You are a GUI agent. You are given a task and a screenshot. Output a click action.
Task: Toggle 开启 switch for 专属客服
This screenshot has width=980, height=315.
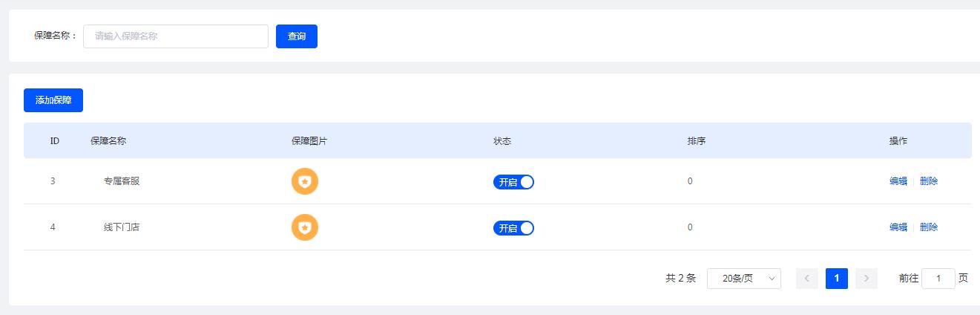point(513,182)
